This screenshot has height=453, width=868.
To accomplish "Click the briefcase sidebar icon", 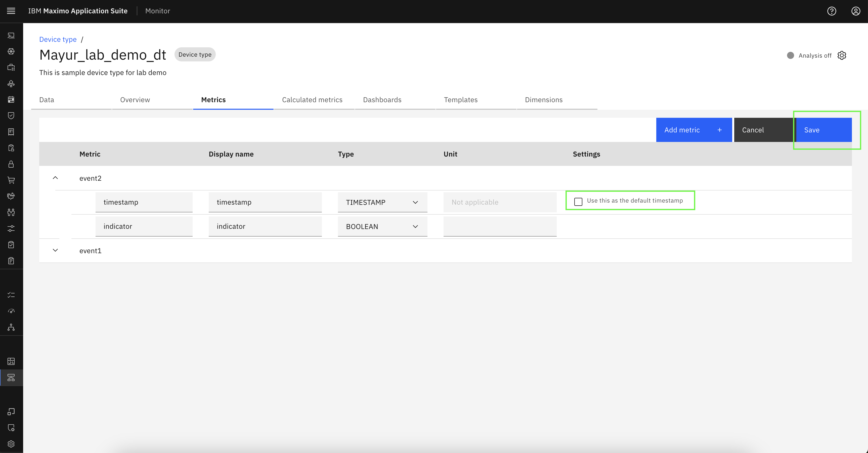I will [x=11, y=67].
